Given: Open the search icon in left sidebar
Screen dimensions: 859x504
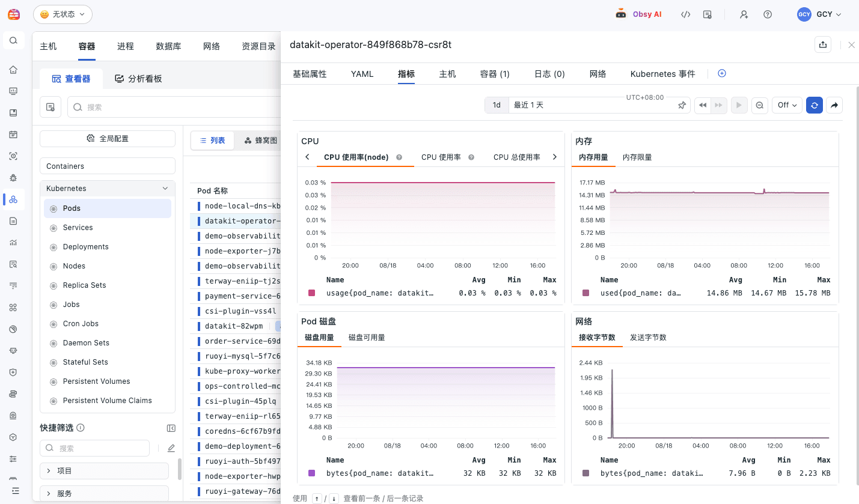Looking at the screenshot, I should pyautogui.click(x=13, y=41).
